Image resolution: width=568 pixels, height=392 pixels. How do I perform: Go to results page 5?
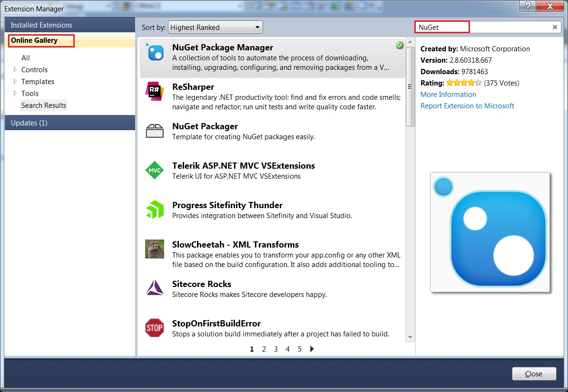[x=300, y=349]
